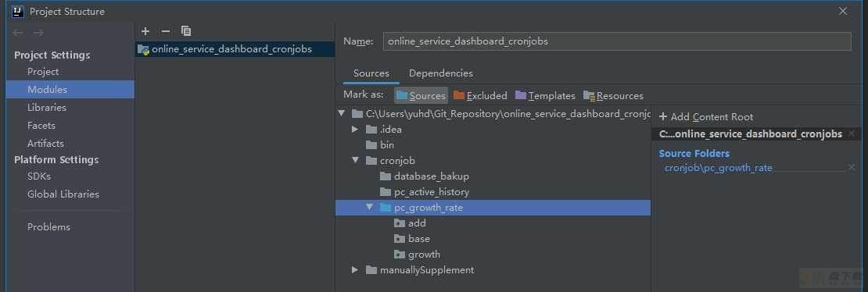Mark folder as Templates
The width and height of the screenshot is (868, 292).
(545, 96)
